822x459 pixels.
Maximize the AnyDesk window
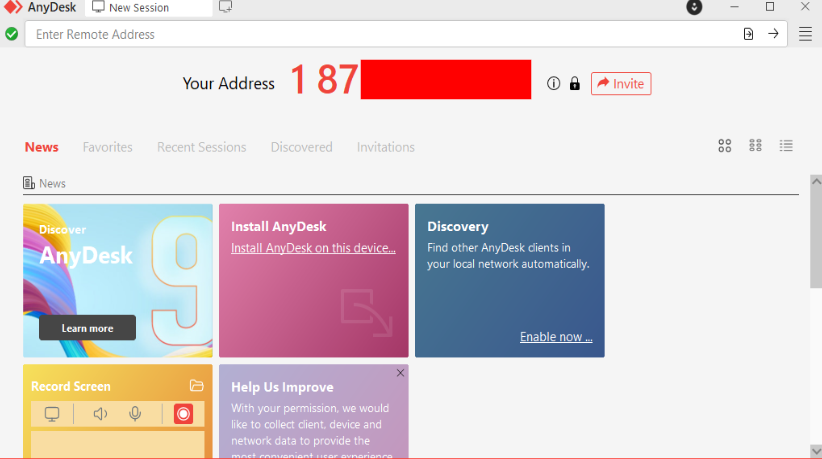[770, 7]
